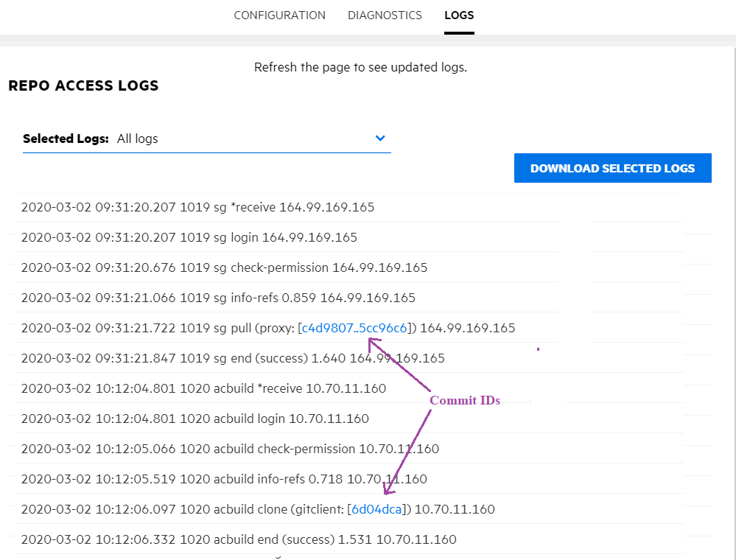This screenshot has width=736, height=560.
Task: Select the sg check-permission log row
Action: coord(224,267)
